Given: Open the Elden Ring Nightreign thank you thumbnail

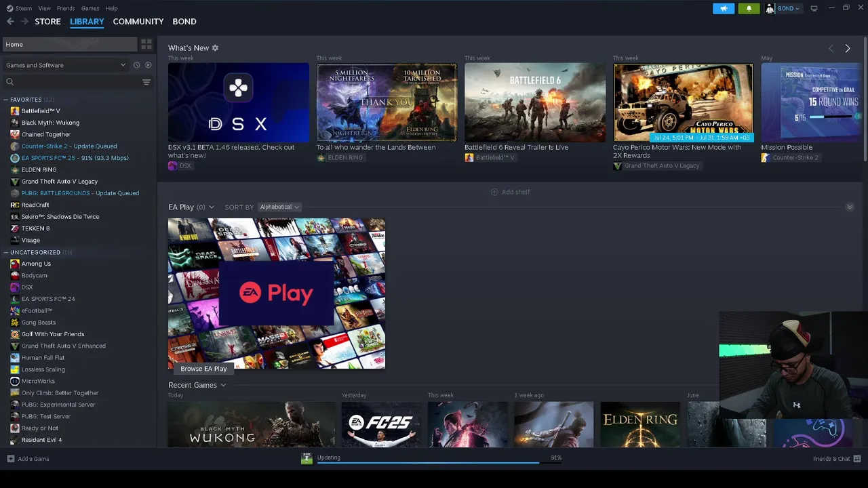Looking at the screenshot, I should click(x=387, y=102).
